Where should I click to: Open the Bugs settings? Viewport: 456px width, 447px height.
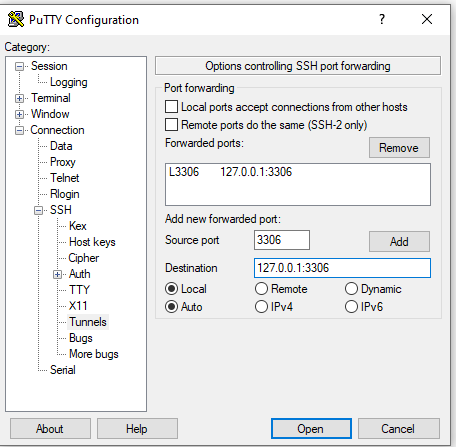(x=81, y=338)
